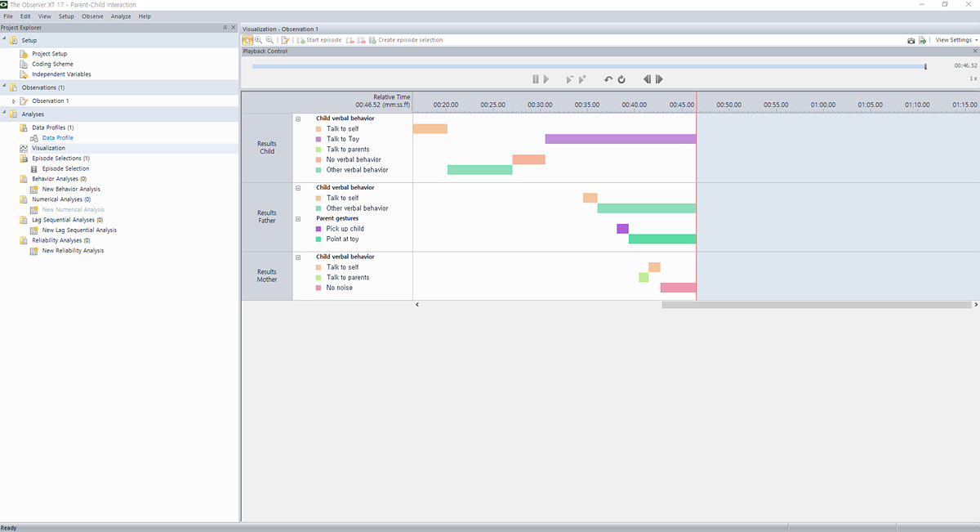Screen dimensions: 980x532
Task: Open New Behavior Analysis
Action: tap(71, 189)
